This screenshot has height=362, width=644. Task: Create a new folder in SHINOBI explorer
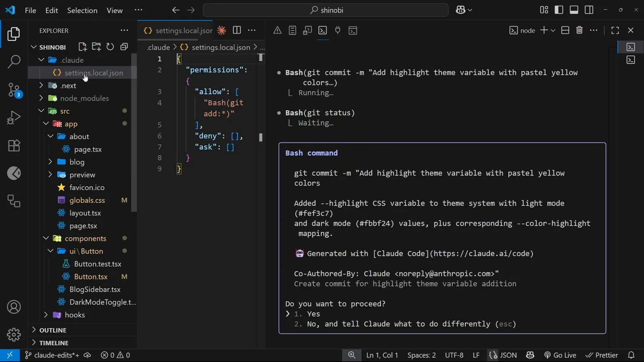[x=96, y=47]
